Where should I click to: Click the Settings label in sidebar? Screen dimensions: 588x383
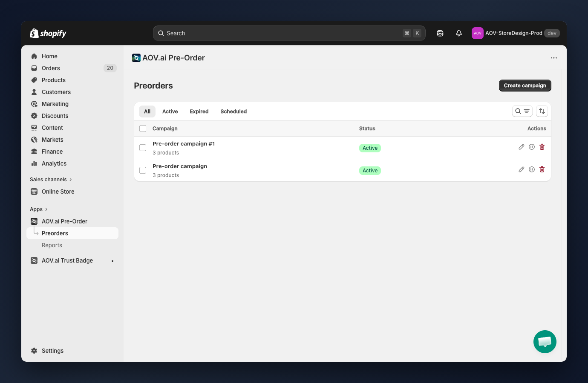tap(52, 351)
